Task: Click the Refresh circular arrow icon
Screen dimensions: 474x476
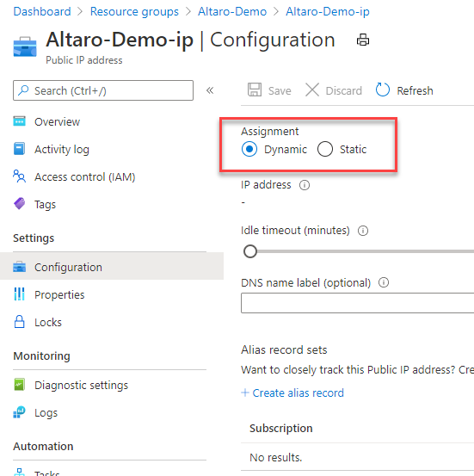Action: 382,90
